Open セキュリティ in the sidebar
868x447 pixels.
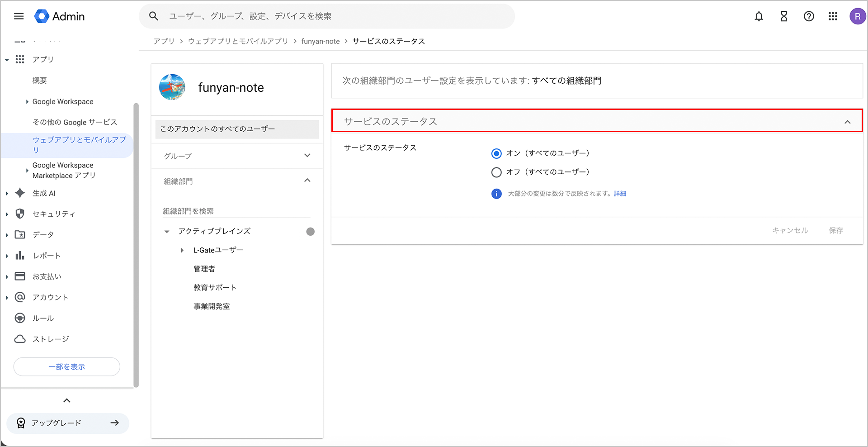tap(53, 214)
